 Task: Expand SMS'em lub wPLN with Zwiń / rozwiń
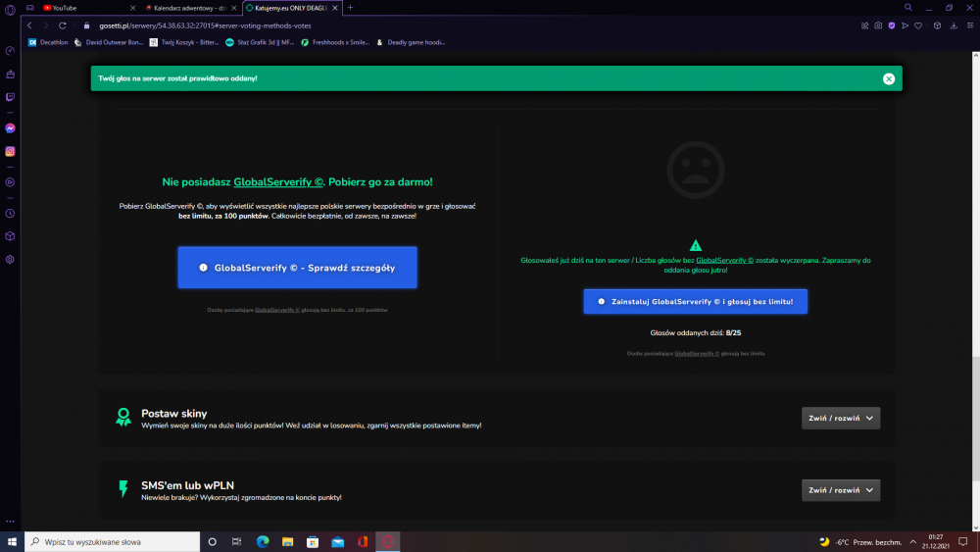click(x=841, y=490)
